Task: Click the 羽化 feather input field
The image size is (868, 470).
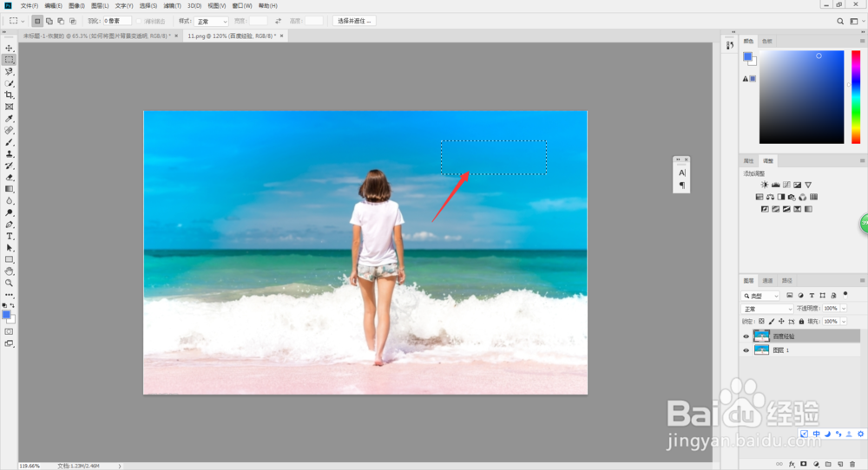Action: (117, 21)
